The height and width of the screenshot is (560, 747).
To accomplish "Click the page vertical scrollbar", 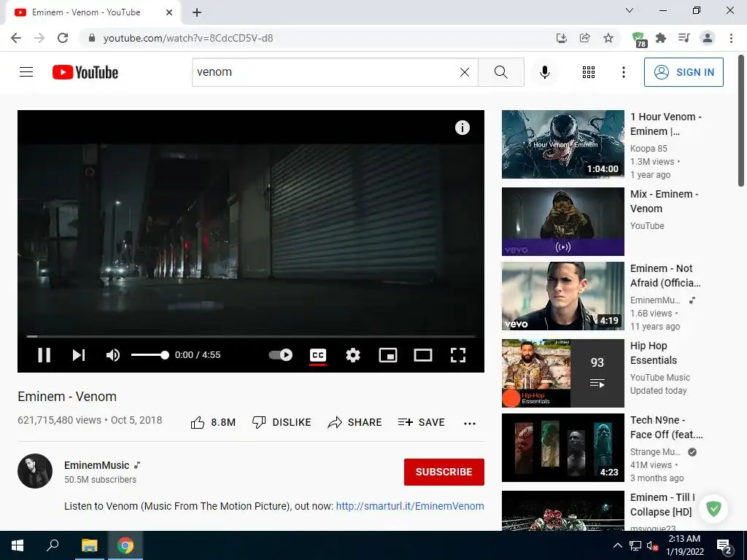I will click(741, 122).
